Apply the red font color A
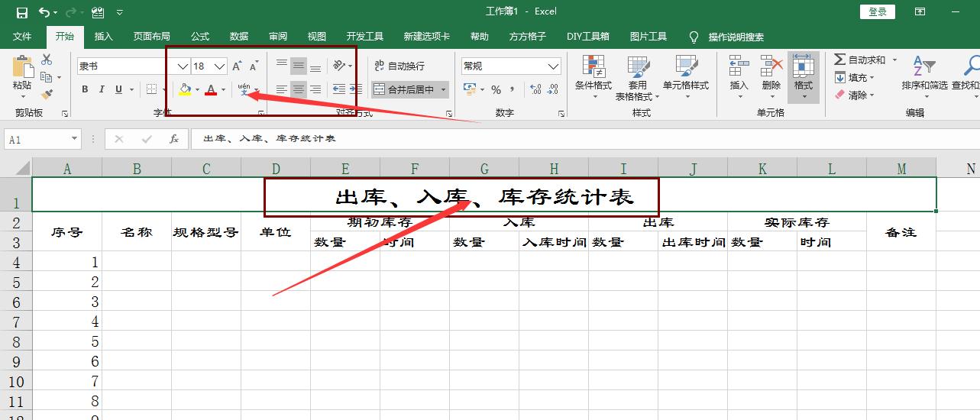Screen dimensions: 980x420 tap(211, 89)
